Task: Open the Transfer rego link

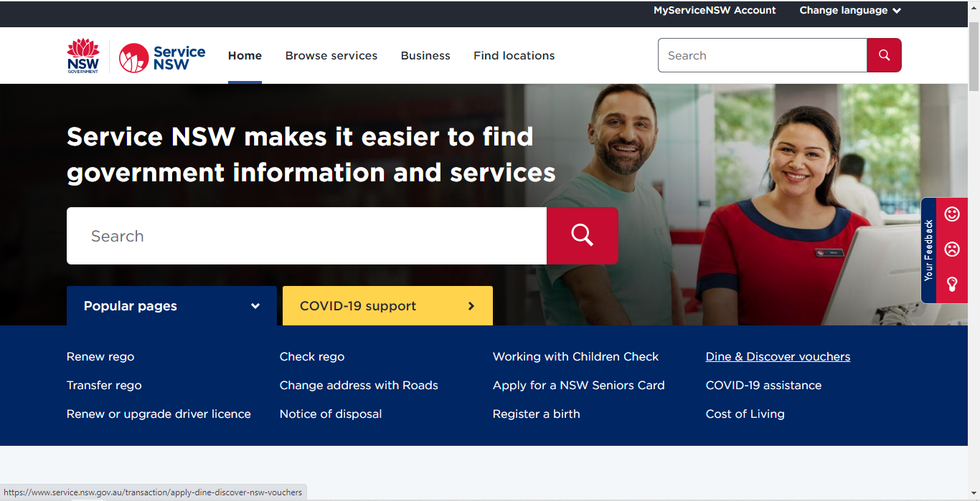Action: click(x=104, y=385)
